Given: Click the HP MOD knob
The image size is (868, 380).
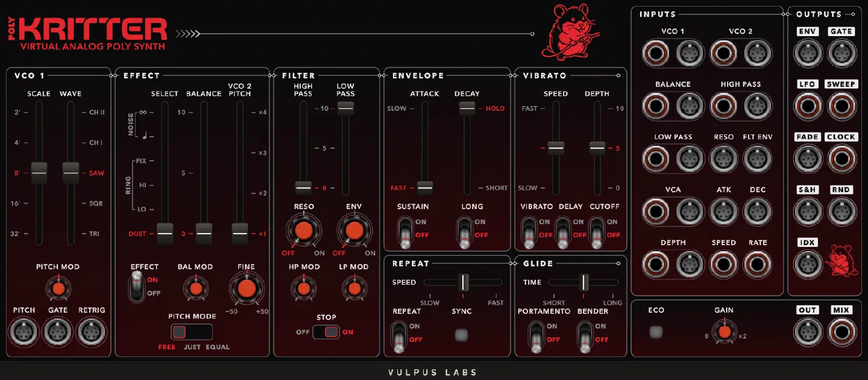Looking at the screenshot, I should point(303,289).
